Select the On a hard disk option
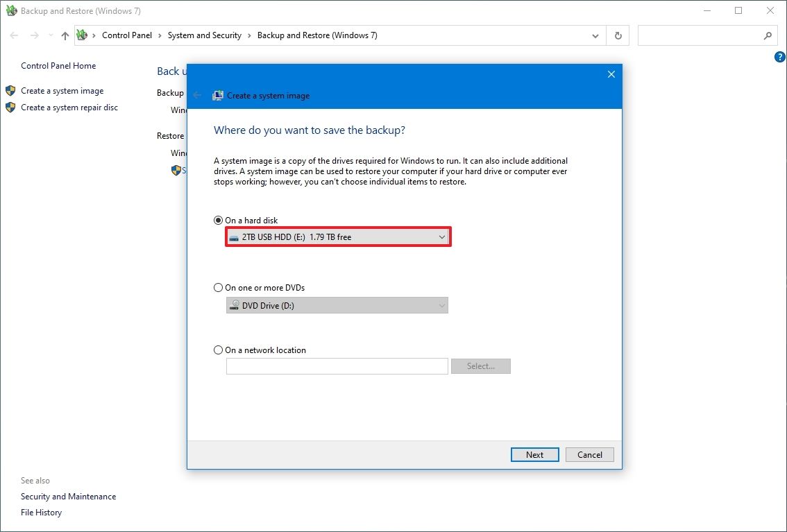787x532 pixels. pyautogui.click(x=219, y=221)
